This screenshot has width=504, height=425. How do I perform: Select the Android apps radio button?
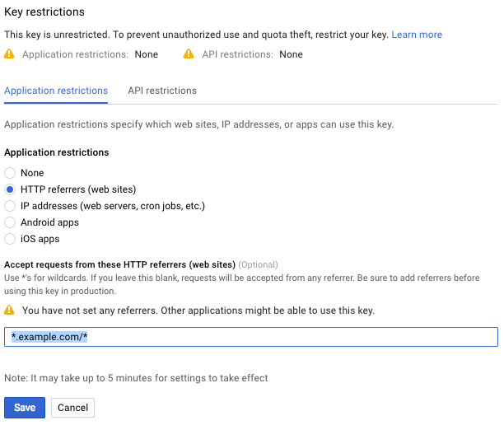click(x=10, y=222)
